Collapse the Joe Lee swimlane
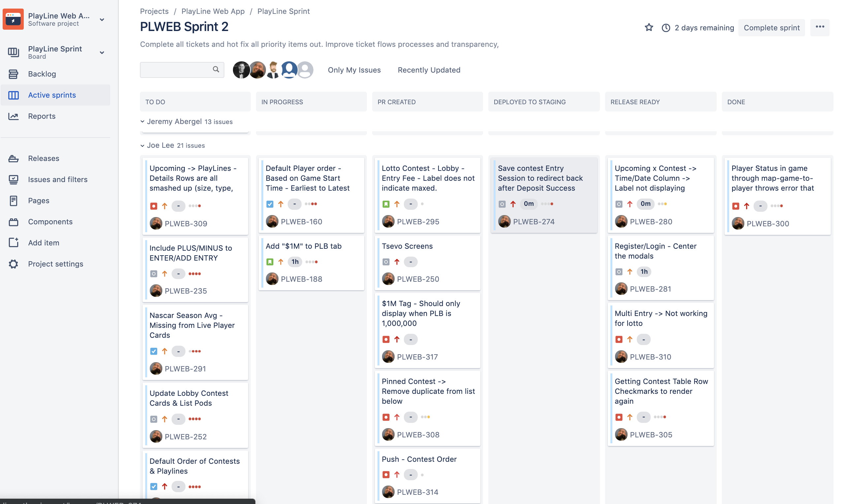 click(x=142, y=145)
